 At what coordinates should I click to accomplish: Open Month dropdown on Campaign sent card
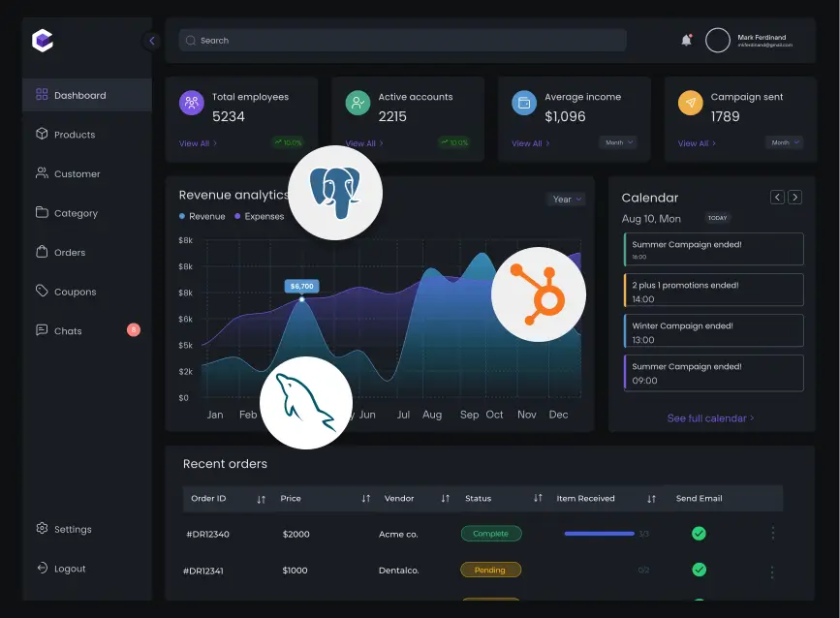[x=785, y=142]
